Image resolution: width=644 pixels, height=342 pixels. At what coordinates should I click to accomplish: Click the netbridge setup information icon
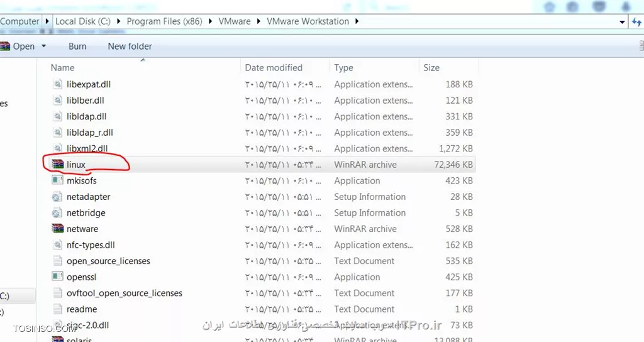tap(57, 212)
